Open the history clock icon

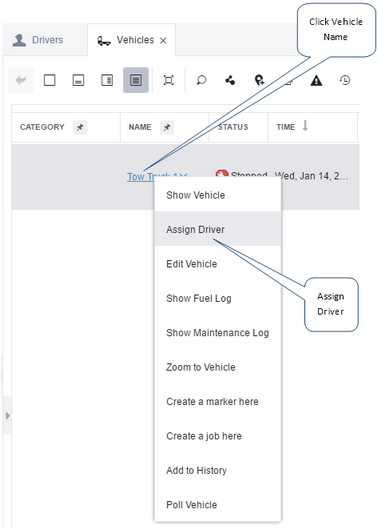(345, 80)
